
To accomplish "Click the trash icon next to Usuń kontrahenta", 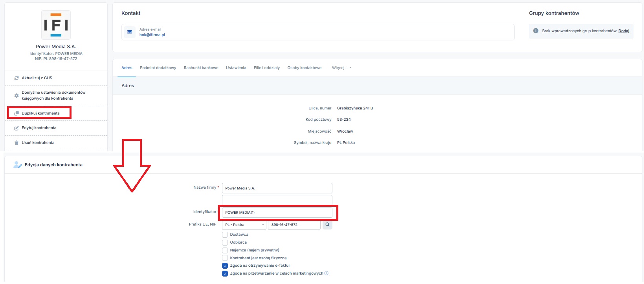I will [x=17, y=143].
